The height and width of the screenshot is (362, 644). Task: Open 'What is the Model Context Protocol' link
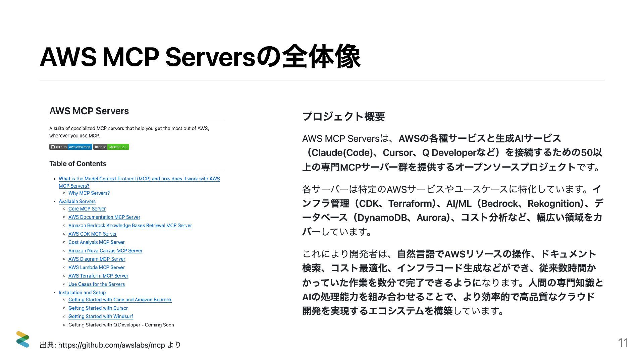[139, 182]
